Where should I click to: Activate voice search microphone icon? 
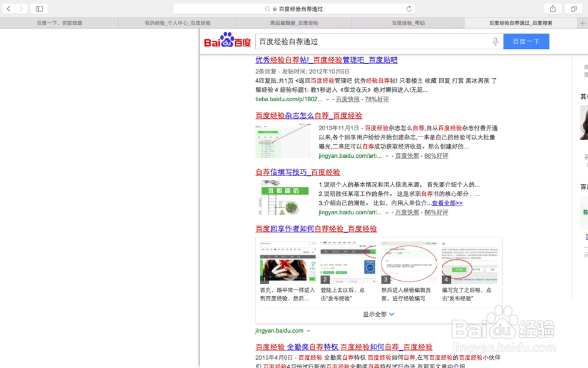pos(495,41)
